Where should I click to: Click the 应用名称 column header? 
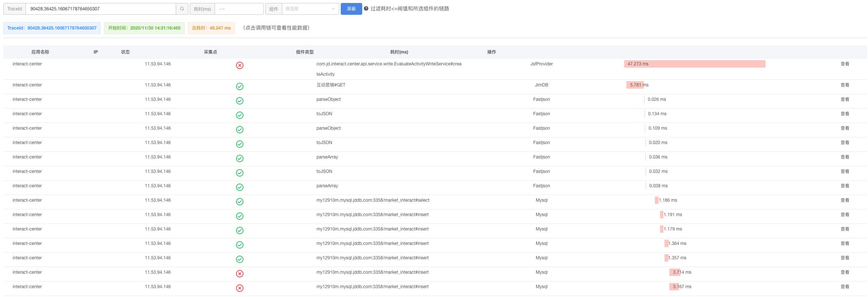pos(40,52)
